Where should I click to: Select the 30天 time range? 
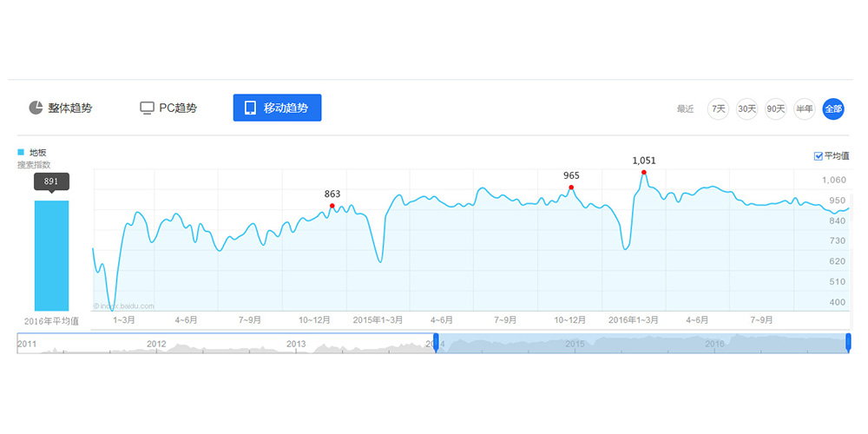(746, 108)
